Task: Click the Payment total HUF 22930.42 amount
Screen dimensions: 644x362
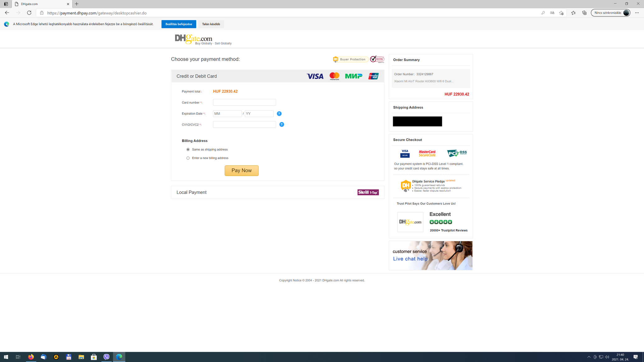Action: [225, 91]
